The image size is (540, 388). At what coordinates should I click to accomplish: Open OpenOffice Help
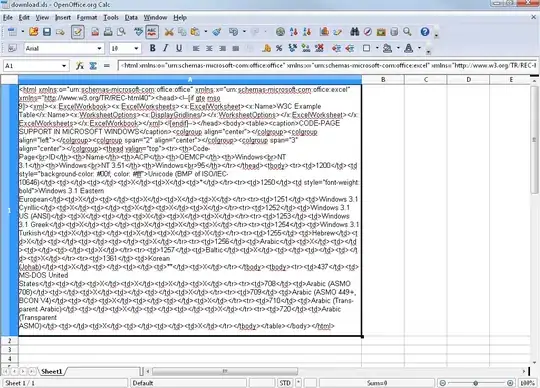(x=425, y=32)
